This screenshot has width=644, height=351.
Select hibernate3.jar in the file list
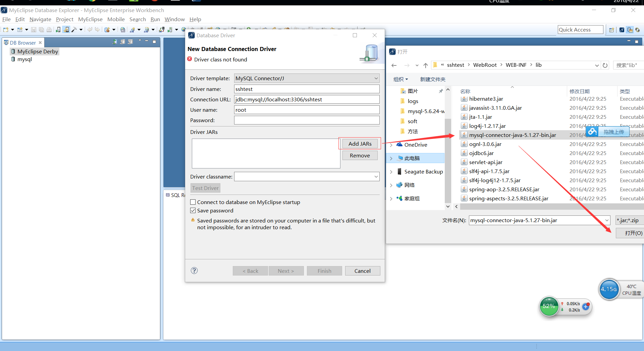tap(486, 99)
